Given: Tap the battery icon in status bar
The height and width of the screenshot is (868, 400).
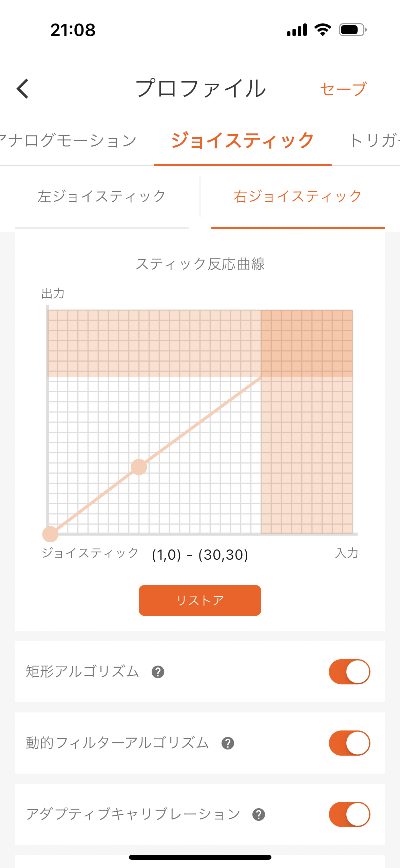Looking at the screenshot, I should [x=353, y=30].
